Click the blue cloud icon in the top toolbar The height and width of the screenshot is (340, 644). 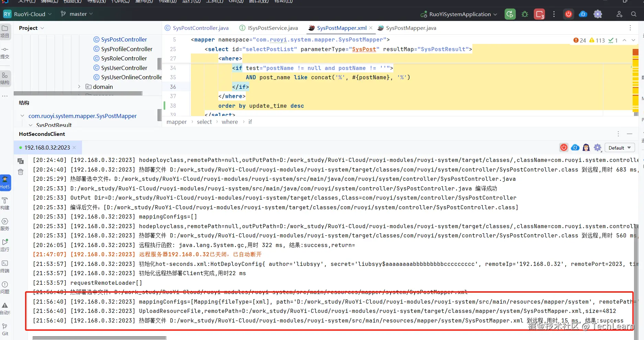(583, 14)
